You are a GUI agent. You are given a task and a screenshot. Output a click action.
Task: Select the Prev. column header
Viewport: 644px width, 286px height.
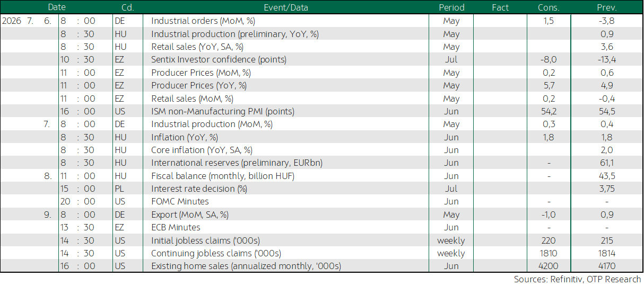pos(607,7)
